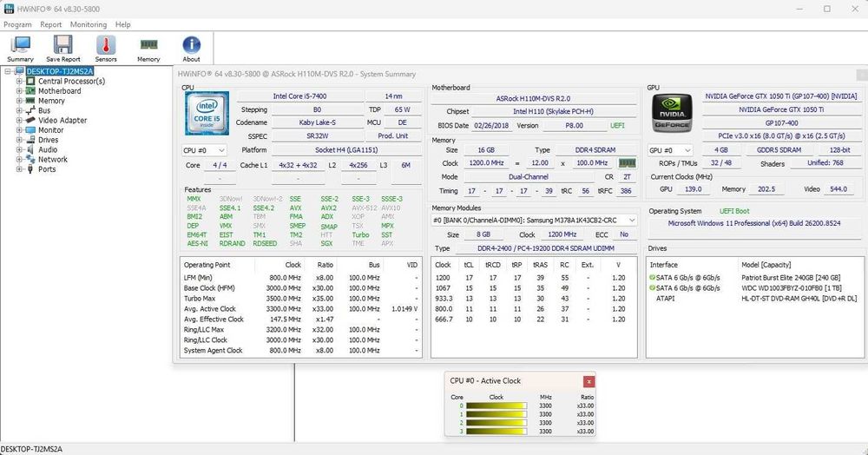Click the Ports plug tree icon
This screenshot has height=455, width=868.
click(30, 169)
